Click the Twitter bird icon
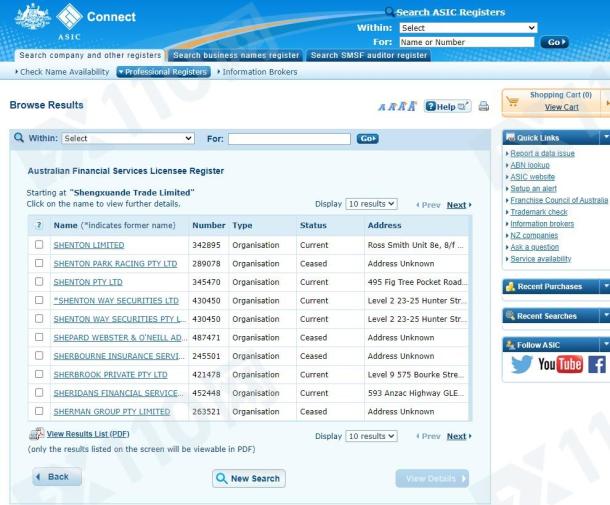610x505 pixels. pos(522,365)
